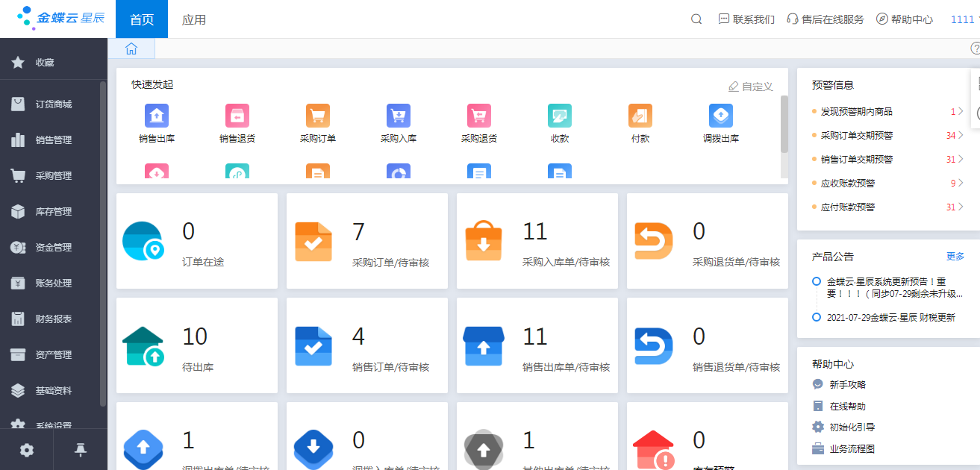Viewport: 980px width, 470px height.
Task: Click the 销售出库 quick launch icon
Action: (x=157, y=116)
